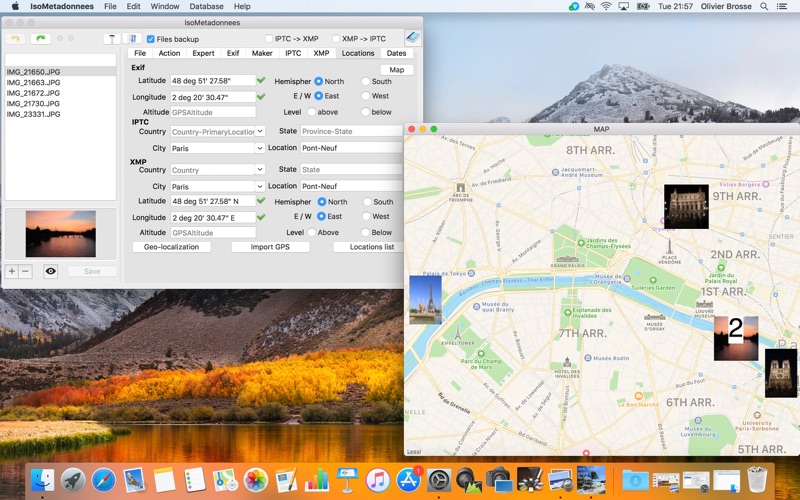
Task: Open Finder from the Dock
Action: click(42, 480)
